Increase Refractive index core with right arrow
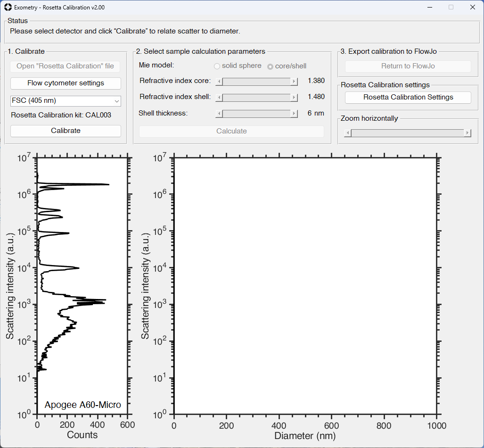This screenshot has height=448, width=484. 294,81
